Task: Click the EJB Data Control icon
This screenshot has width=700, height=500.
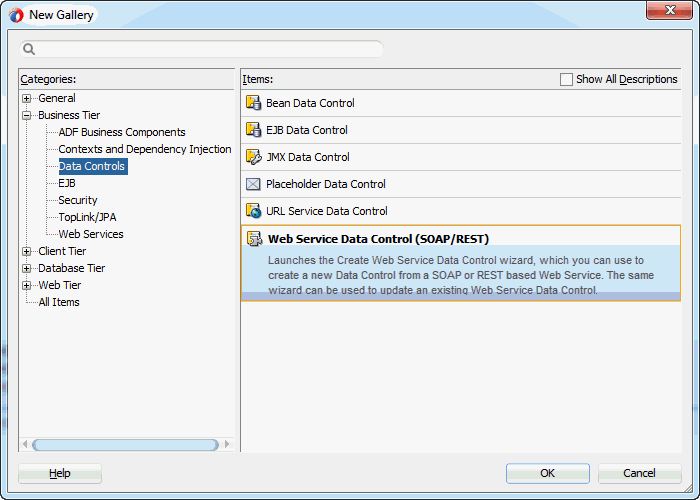Action: (254, 130)
